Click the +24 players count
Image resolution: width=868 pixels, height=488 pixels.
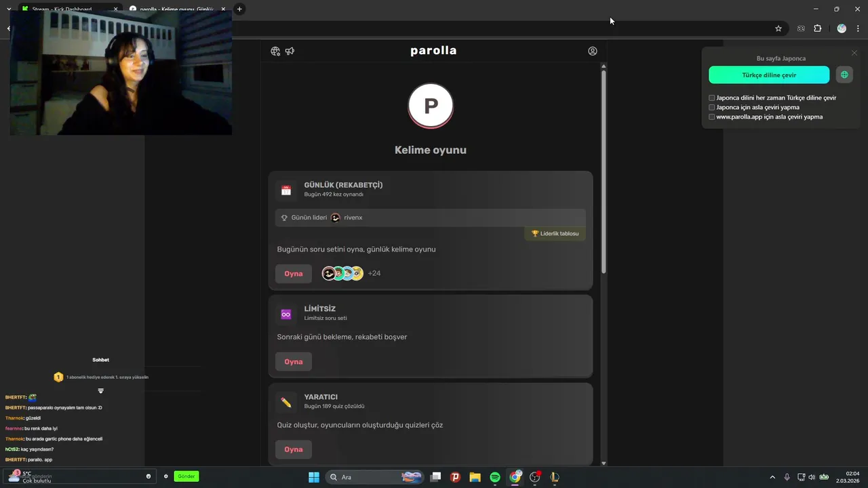coord(374,273)
